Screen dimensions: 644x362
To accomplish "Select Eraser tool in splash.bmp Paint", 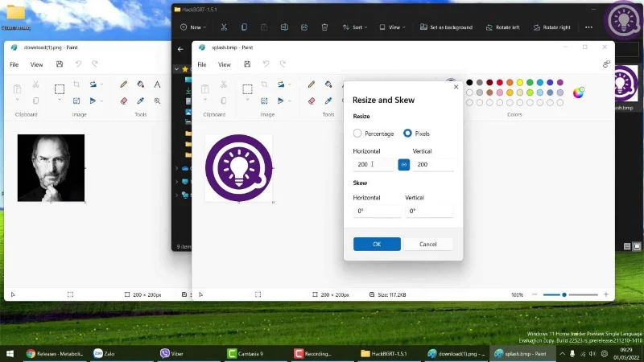I will [x=312, y=101].
